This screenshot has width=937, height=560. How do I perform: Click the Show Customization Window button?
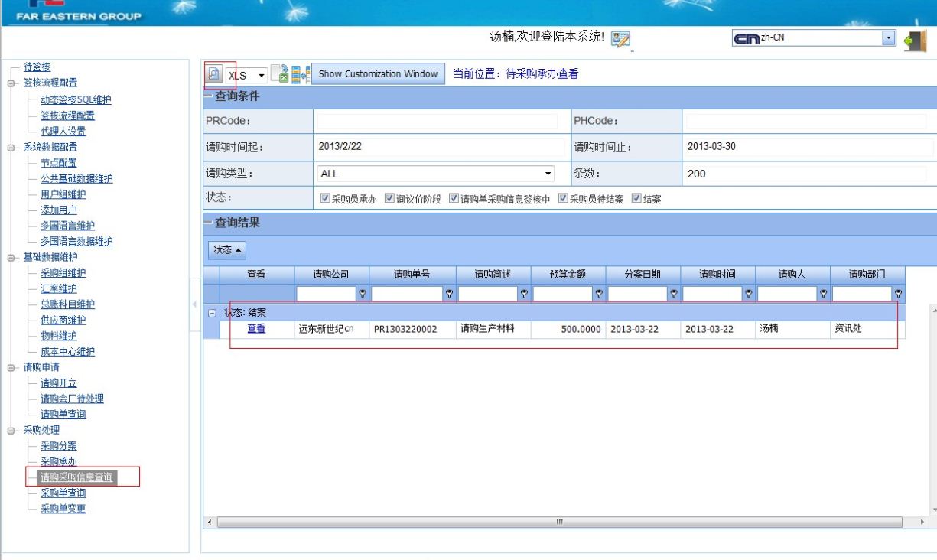click(x=378, y=74)
